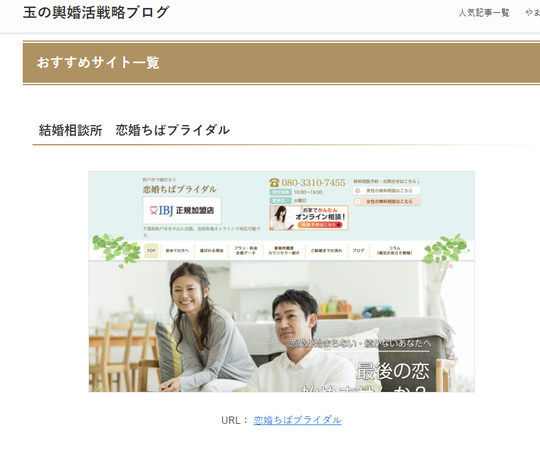Click the オンライン相談 banner with woman photo

pyautogui.click(x=309, y=218)
